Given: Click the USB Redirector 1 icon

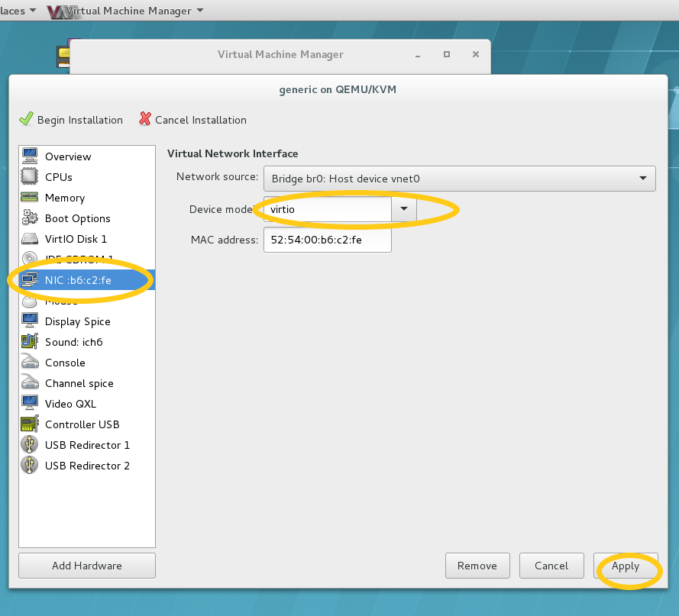Looking at the screenshot, I should coord(30,444).
